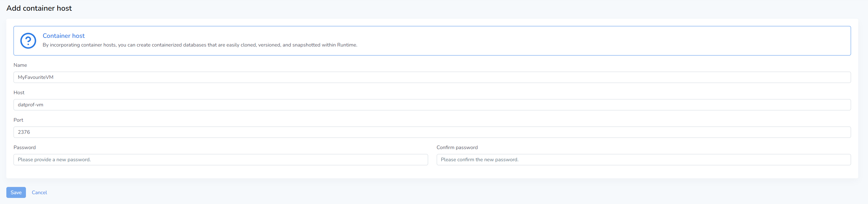Focus the Name input field
Viewport: 868px width, 204px height.
pyautogui.click(x=432, y=77)
